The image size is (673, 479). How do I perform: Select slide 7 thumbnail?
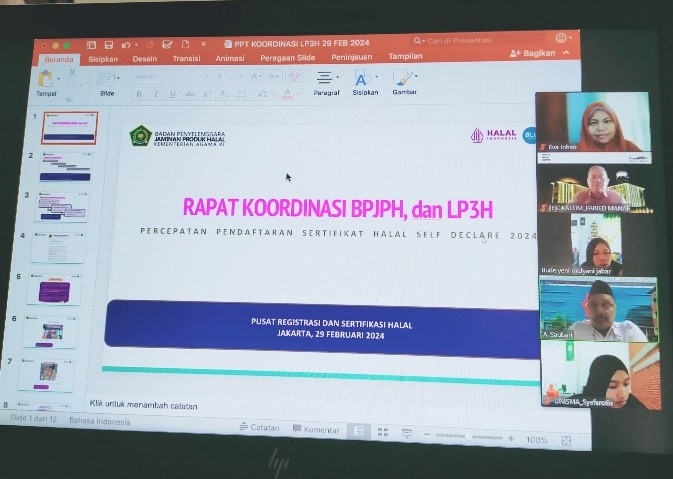click(46, 375)
